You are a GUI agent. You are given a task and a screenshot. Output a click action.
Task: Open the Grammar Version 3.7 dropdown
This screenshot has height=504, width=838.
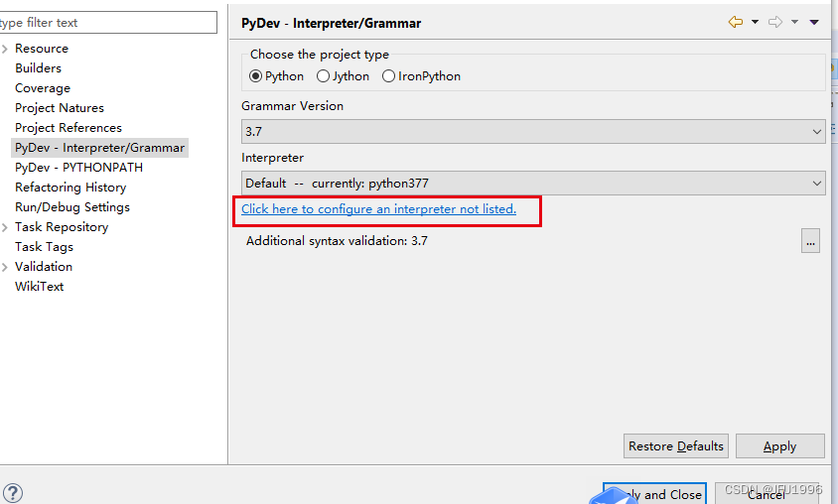pyautogui.click(x=533, y=131)
